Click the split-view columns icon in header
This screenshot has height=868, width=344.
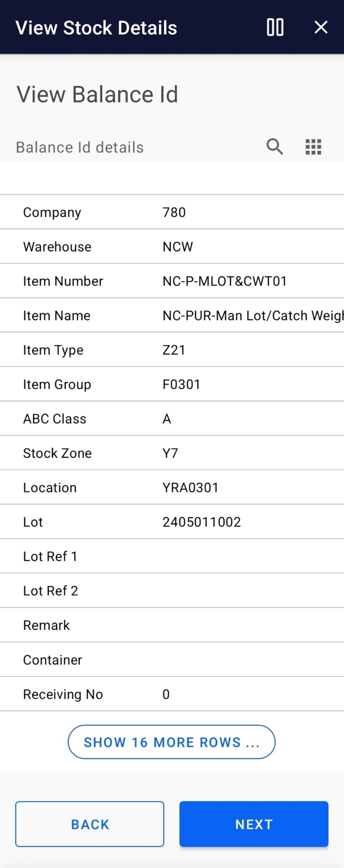[275, 27]
